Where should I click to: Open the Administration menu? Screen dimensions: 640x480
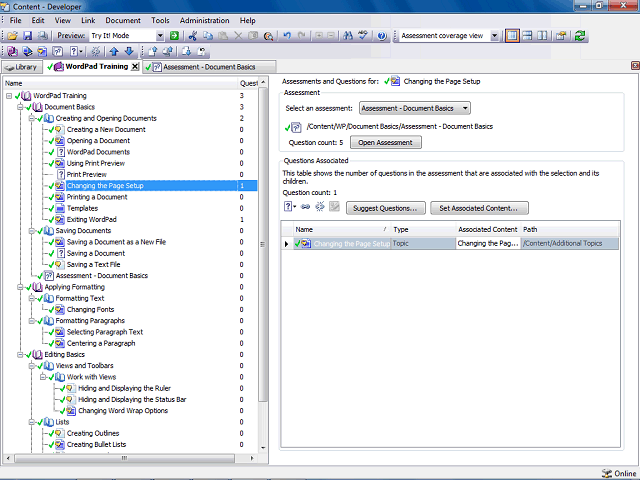pos(204,20)
